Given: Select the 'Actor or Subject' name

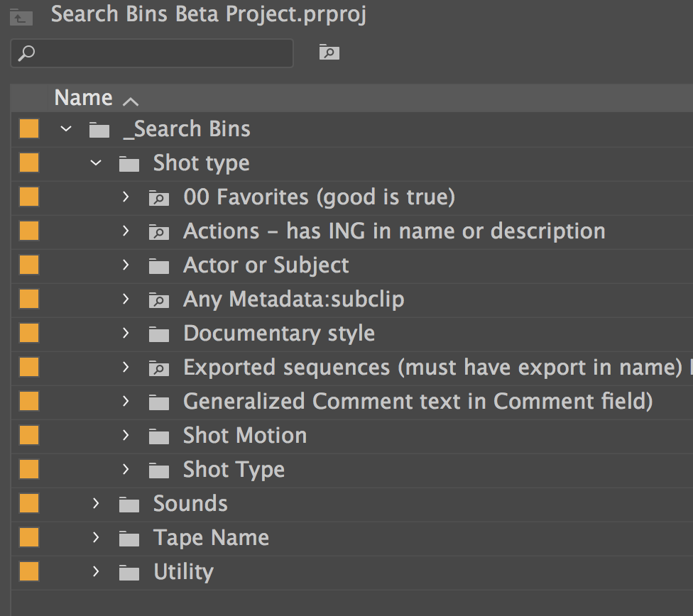Looking at the screenshot, I should (x=266, y=265).
